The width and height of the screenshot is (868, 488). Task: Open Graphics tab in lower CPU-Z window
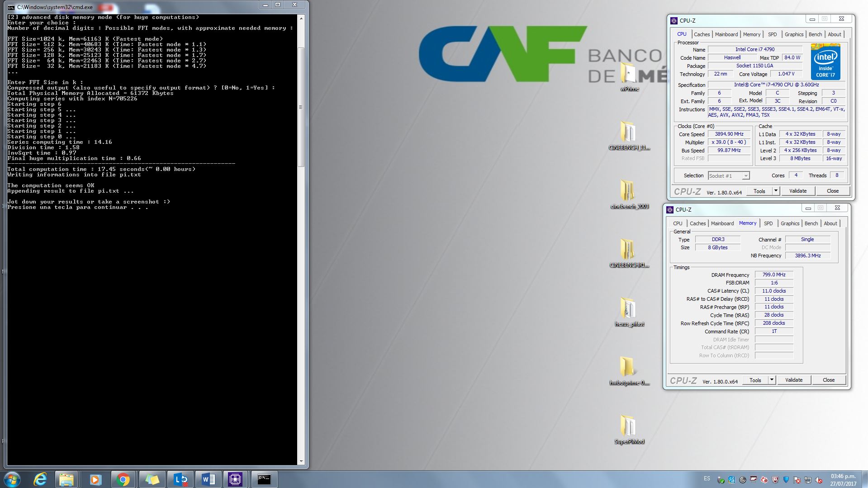click(790, 223)
